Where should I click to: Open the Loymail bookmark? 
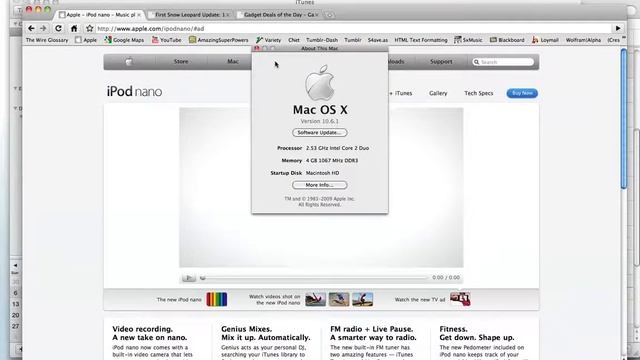tap(545, 40)
